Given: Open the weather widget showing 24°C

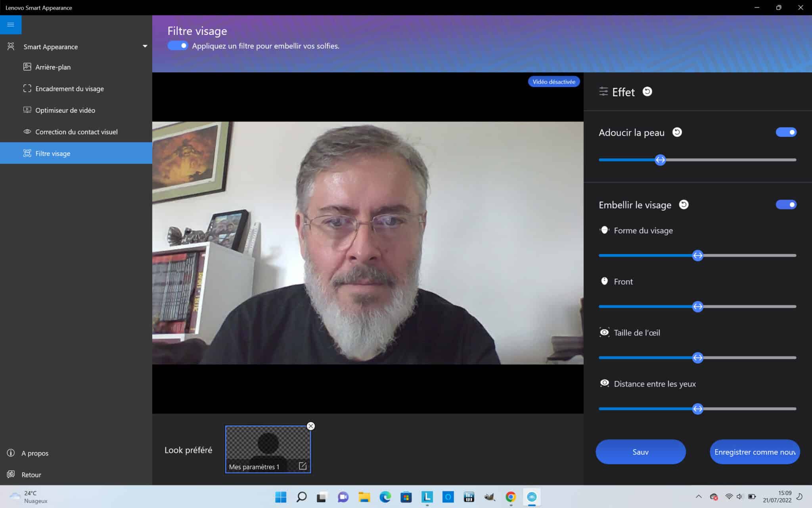Looking at the screenshot, I should point(29,497).
